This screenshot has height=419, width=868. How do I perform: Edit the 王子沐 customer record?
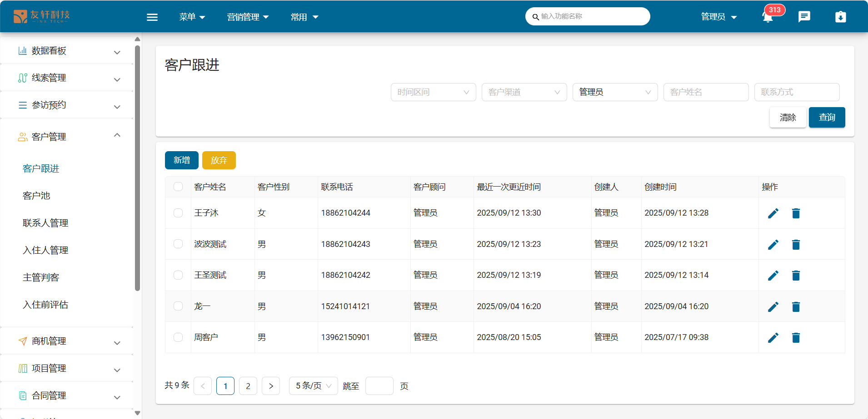click(773, 213)
